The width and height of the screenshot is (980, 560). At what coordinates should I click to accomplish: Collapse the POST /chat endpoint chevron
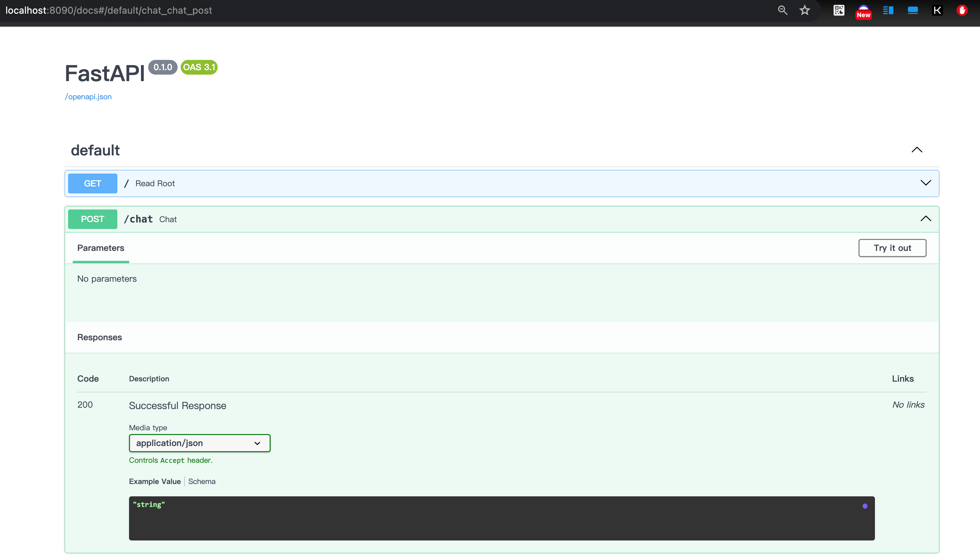click(x=925, y=219)
